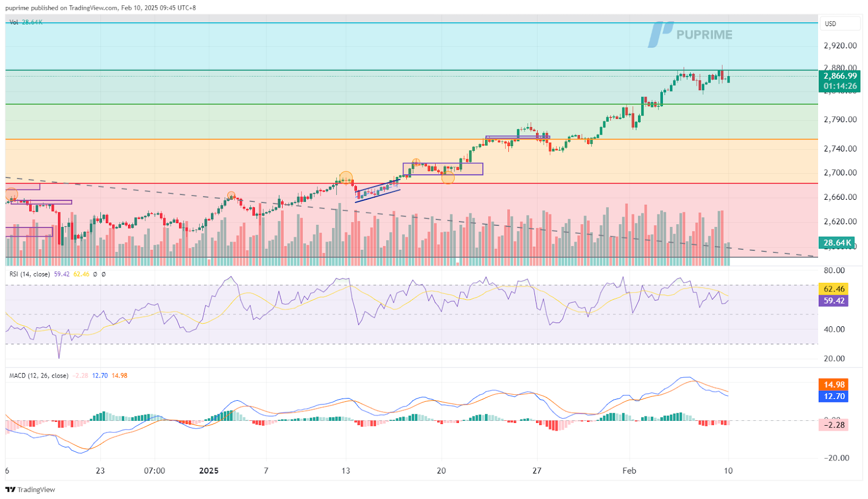868x499 pixels.
Task: Click the 2,920.00 price axis label
Action: [x=840, y=46]
